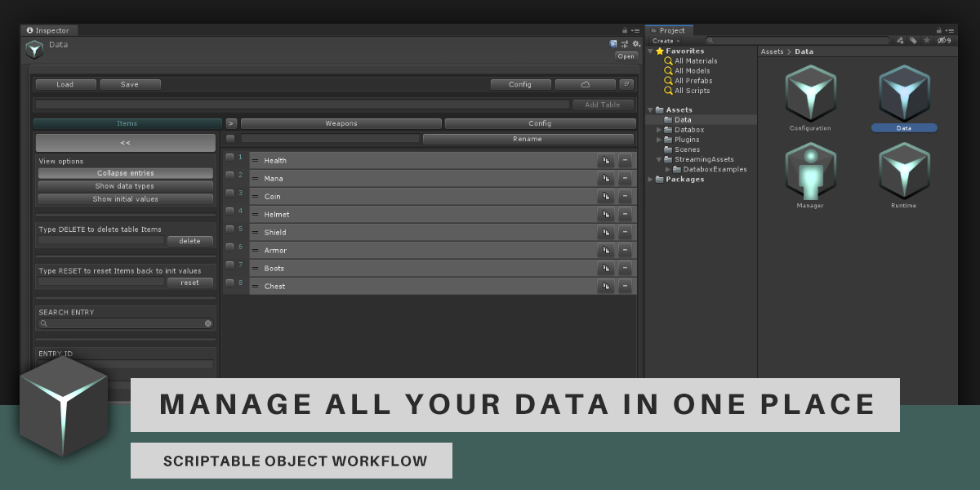Tick the checkbox for Coin entry

tap(230, 194)
